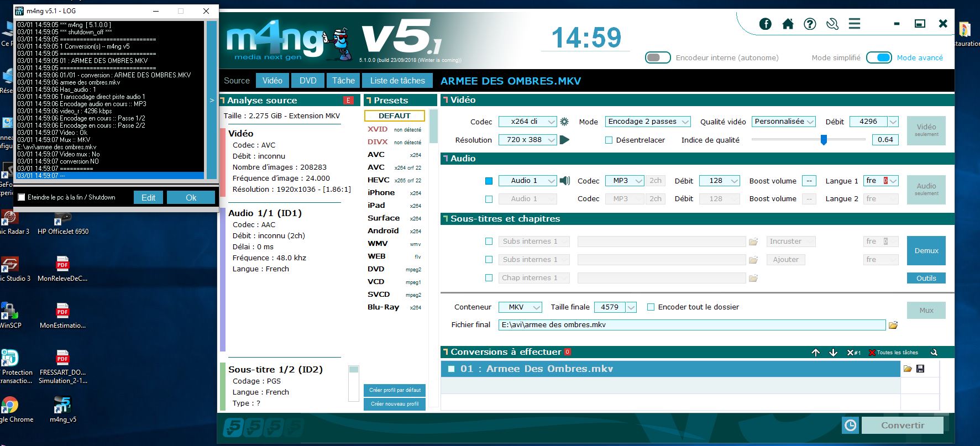Screen dimensions: 980x446
Task: Open Qualité vidéo Personnalisée dropdown
Action: tap(784, 122)
